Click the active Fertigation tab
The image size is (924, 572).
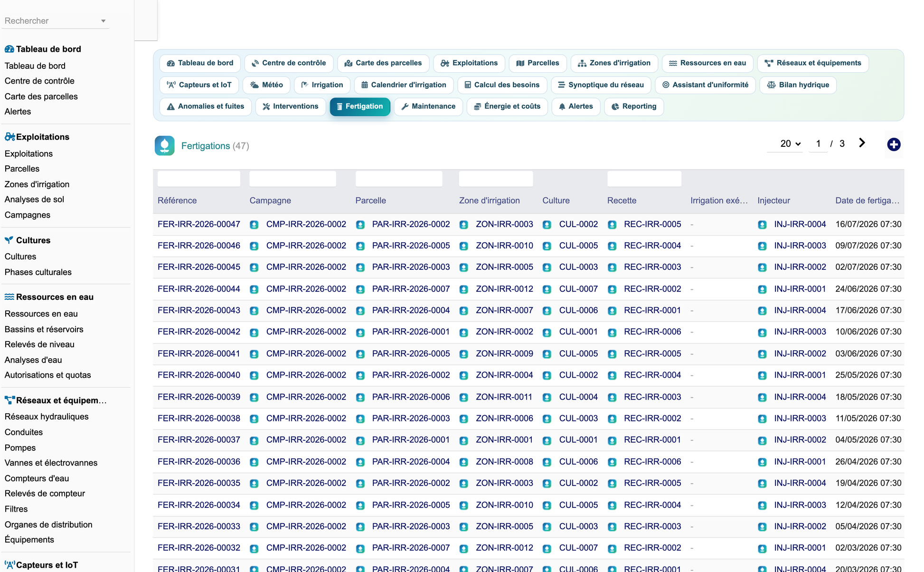[360, 106]
